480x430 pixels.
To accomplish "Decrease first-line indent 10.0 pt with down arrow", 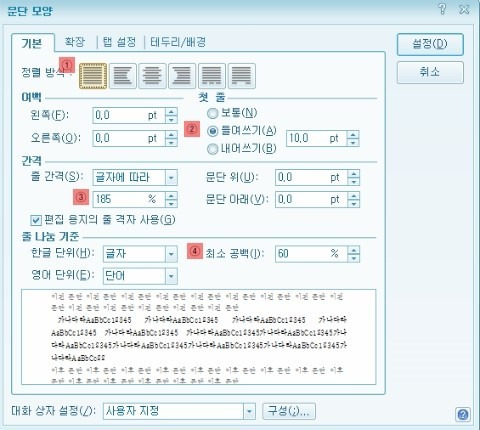I will 353,142.
